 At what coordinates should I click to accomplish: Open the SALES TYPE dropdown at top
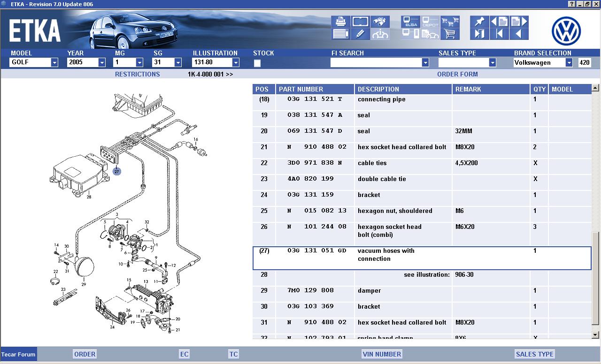click(x=467, y=62)
